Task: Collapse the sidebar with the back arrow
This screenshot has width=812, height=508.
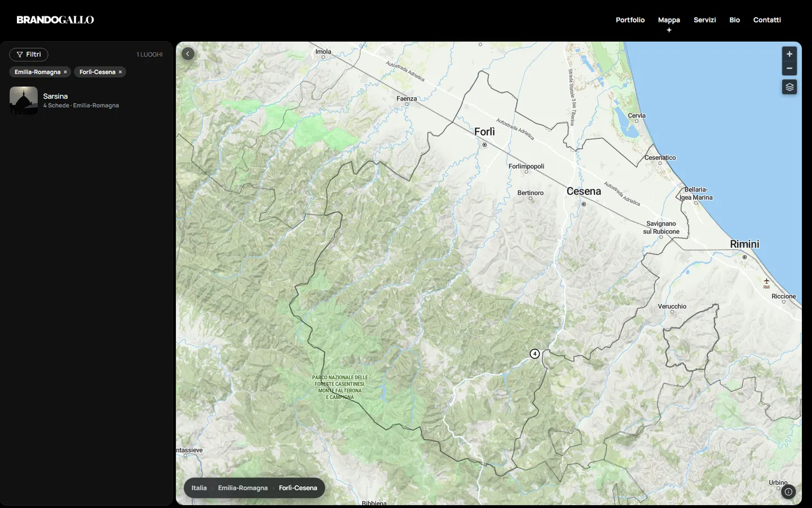Action: coord(188,54)
